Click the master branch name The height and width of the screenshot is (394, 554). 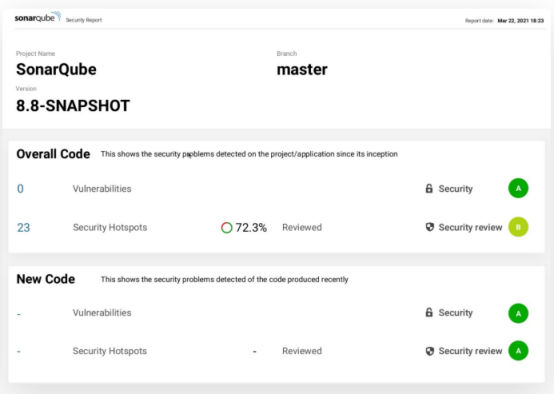(x=302, y=69)
